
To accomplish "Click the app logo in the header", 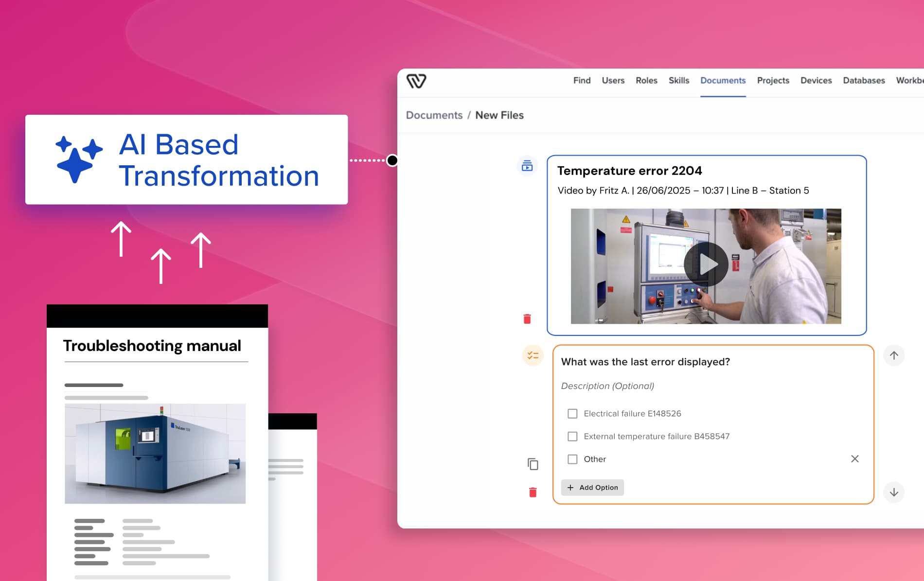I will click(x=416, y=81).
